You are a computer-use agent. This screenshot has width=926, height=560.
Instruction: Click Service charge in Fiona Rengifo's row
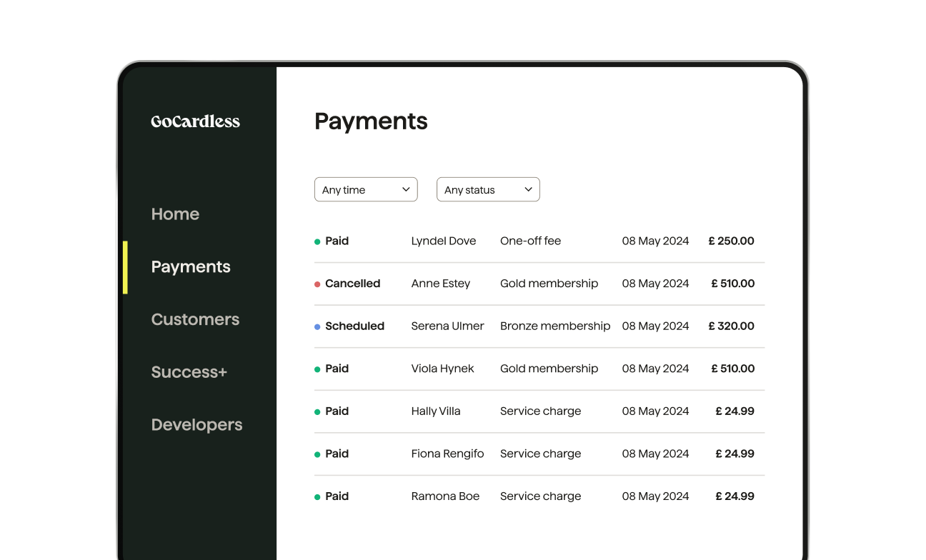(541, 454)
